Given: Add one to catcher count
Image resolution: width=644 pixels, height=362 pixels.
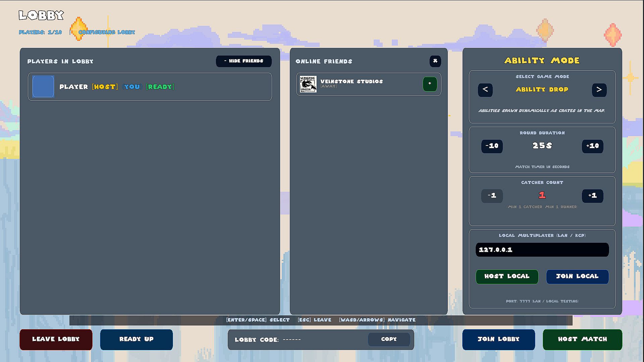Looking at the screenshot, I should click(x=593, y=196).
